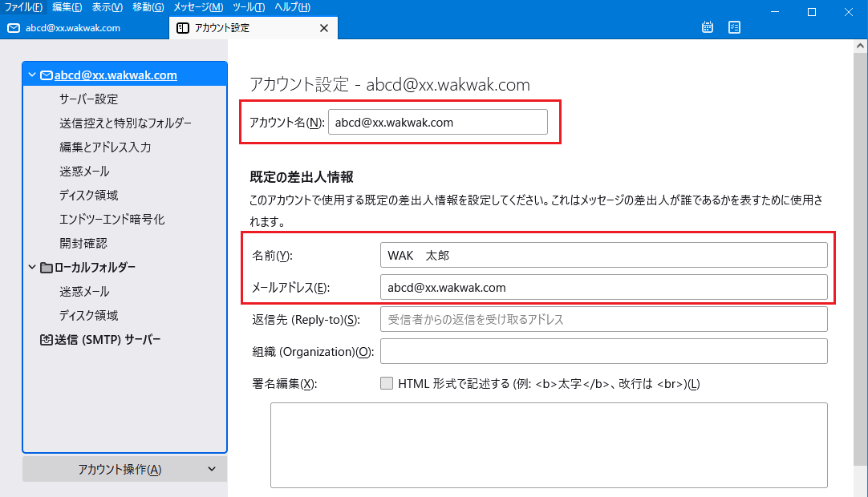868x497 pixels.
Task: Collapse the abcd@xx.wakwak.com account tree
Action: 32,75
